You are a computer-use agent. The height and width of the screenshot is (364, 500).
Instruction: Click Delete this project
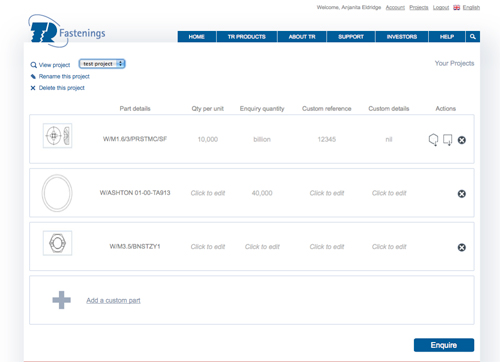[62, 88]
